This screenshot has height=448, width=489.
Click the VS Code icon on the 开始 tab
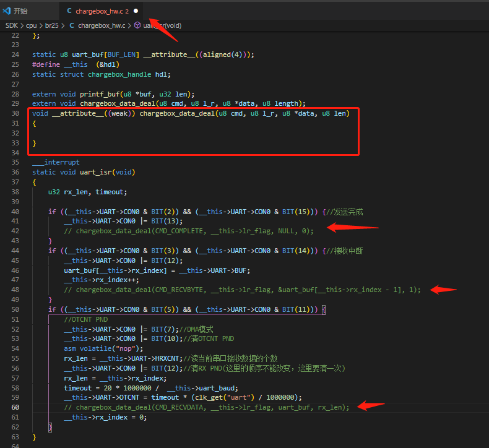tap(7, 11)
